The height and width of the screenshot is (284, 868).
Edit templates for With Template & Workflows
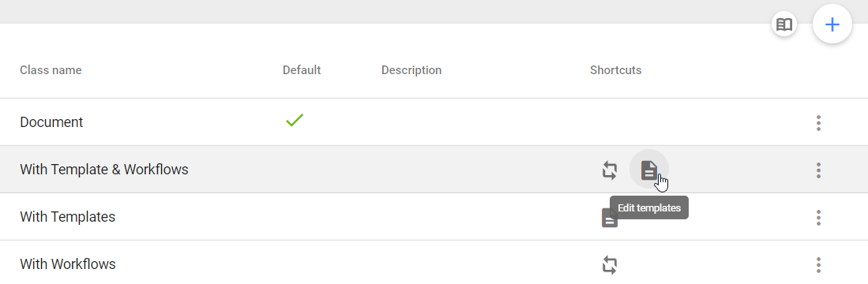pyautogui.click(x=648, y=170)
